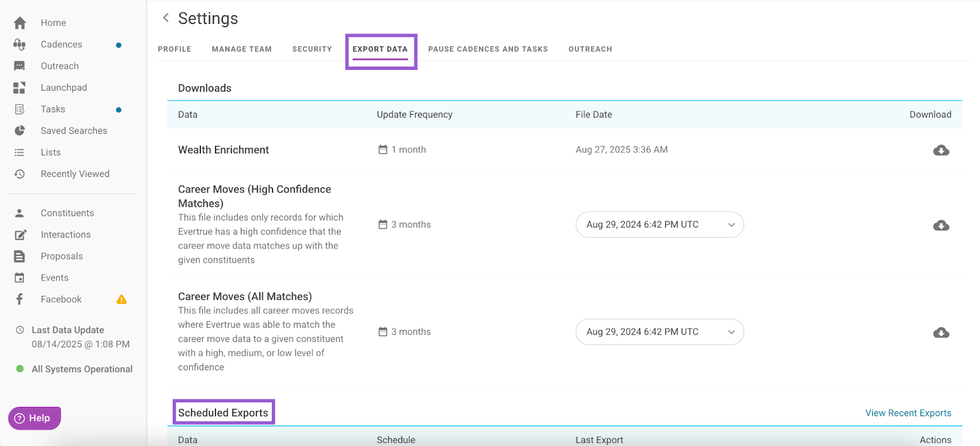This screenshot has height=446, width=980.
Task: Open Saved Searches pie chart icon
Action: pos(20,130)
